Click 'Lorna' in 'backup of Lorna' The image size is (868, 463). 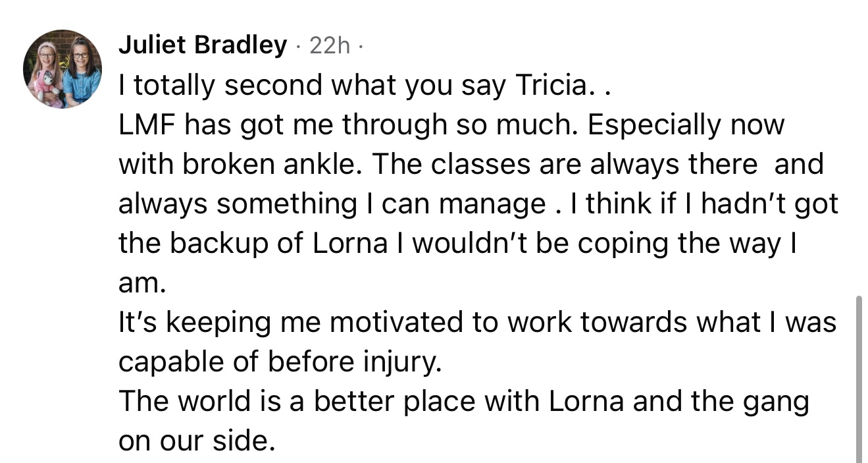349,243
